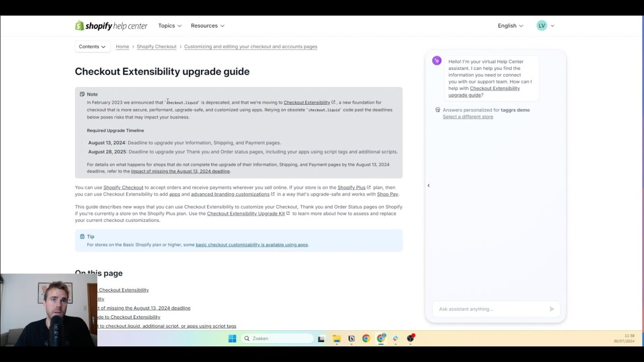Expand the account menu chevron

pos(552,26)
